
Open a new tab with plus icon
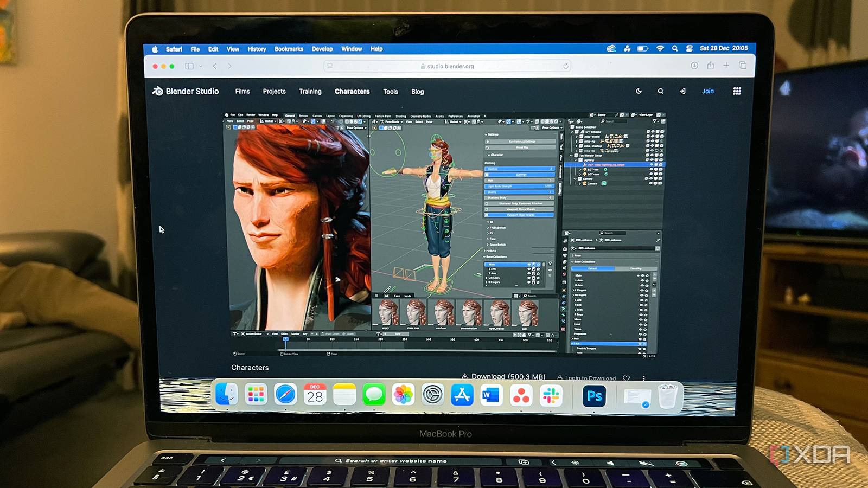pyautogui.click(x=726, y=66)
